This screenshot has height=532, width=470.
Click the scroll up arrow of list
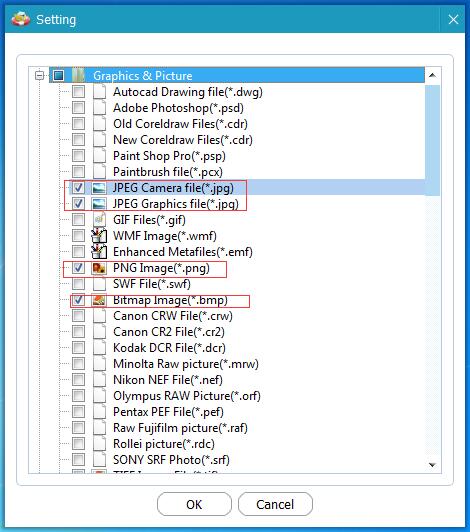pyautogui.click(x=432, y=75)
